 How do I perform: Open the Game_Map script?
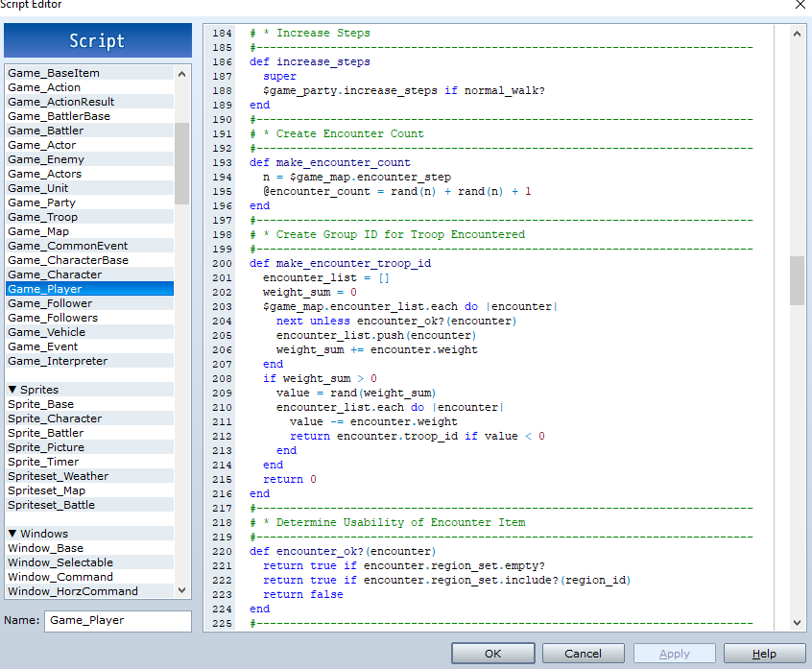click(x=90, y=231)
